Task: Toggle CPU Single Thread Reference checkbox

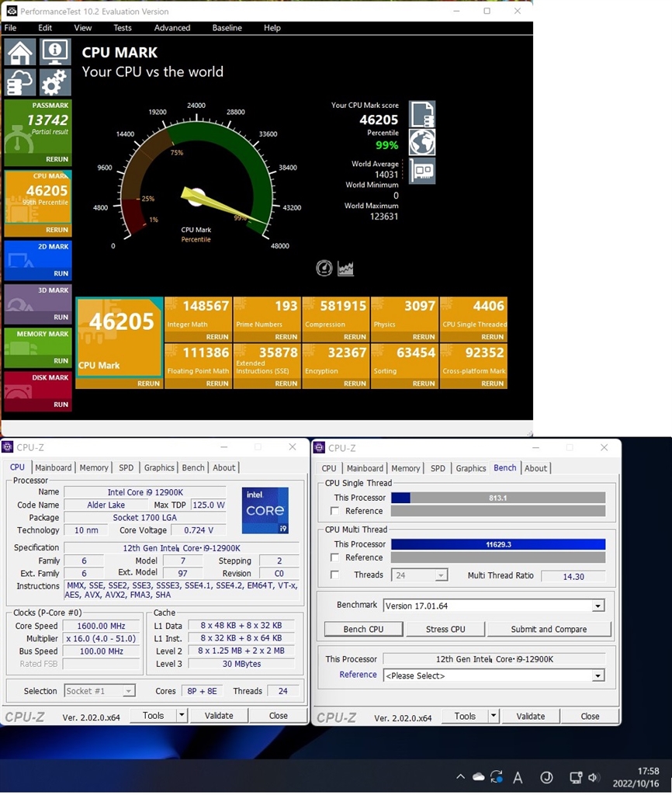Action: (334, 511)
